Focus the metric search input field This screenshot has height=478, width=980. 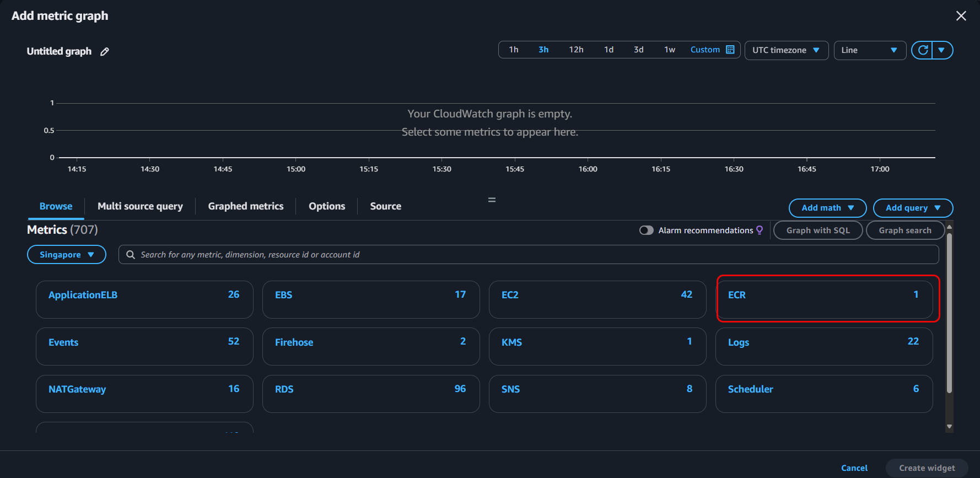529,255
